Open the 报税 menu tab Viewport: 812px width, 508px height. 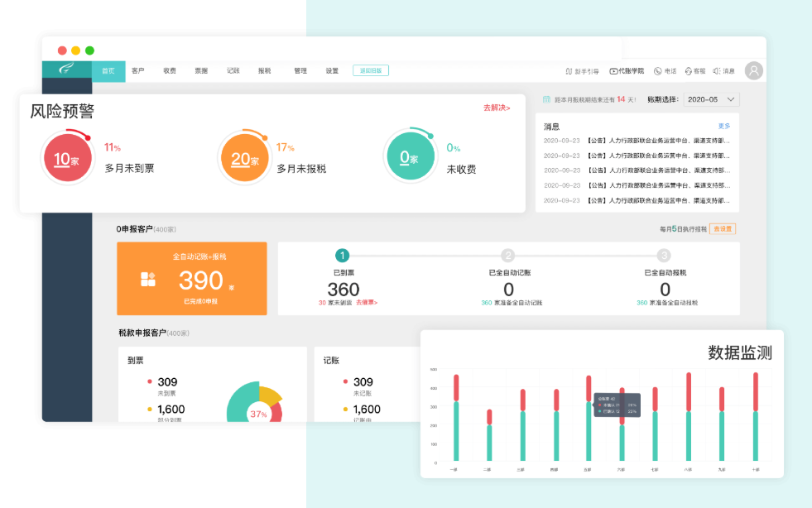tap(264, 71)
